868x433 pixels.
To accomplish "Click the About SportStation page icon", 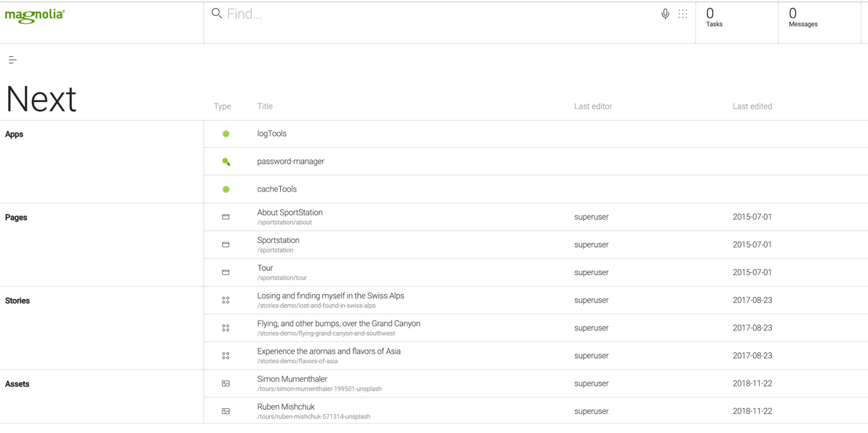I will [x=226, y=217].
